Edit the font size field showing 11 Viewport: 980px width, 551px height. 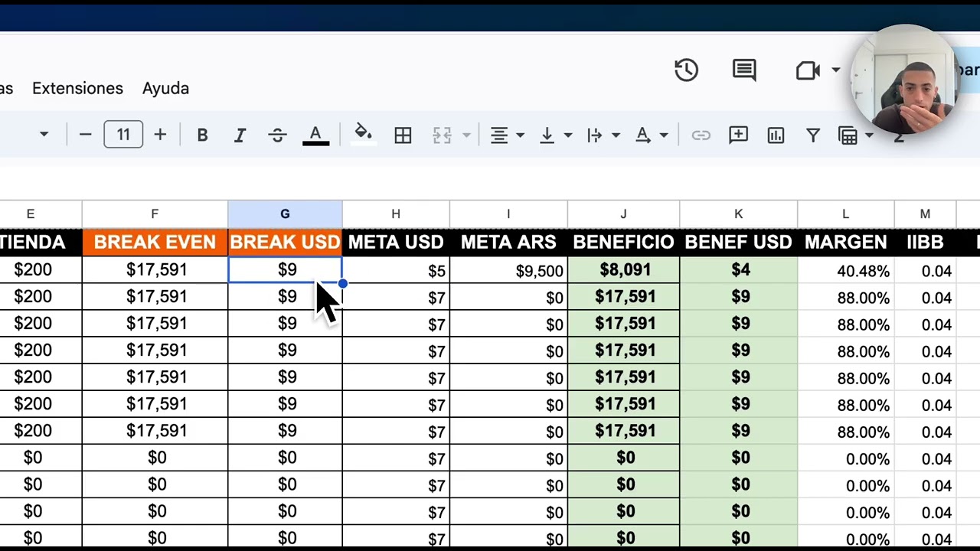coord(123,135)
